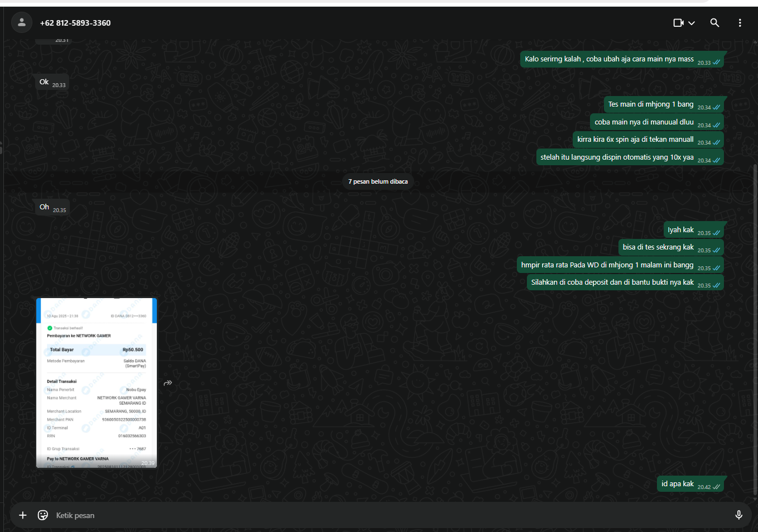Click contact number +62 812-5893-3360

pos(75,23)
